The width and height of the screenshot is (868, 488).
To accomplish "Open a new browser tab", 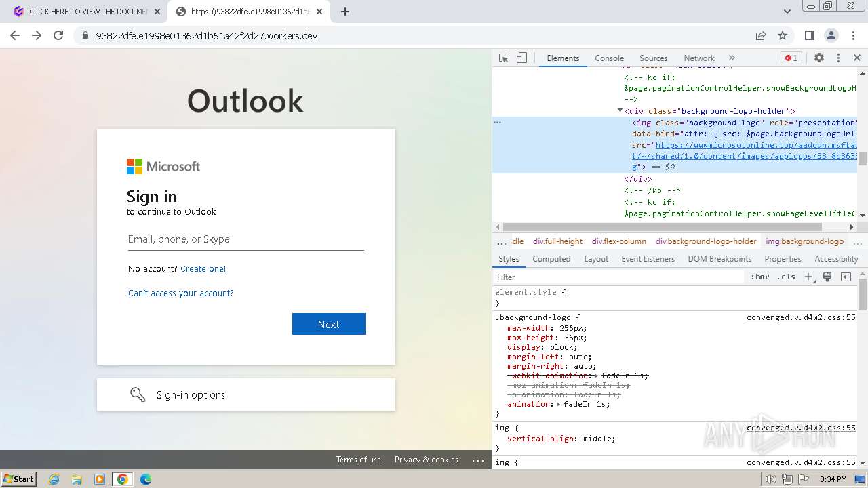I will click(x=345, y=12).
